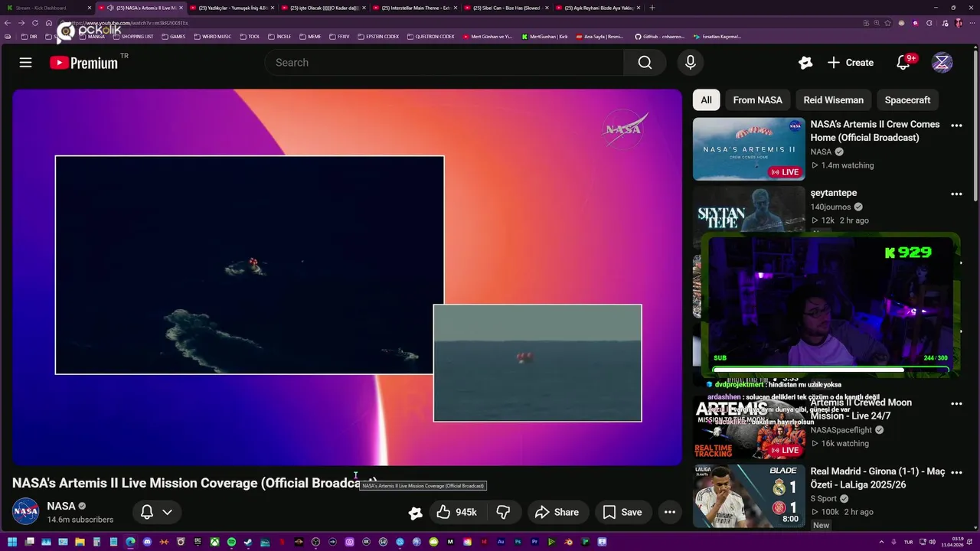Open the TOOL bookmarks folder
This screenshot has height=551, width=980.
[x=250, y=37]
